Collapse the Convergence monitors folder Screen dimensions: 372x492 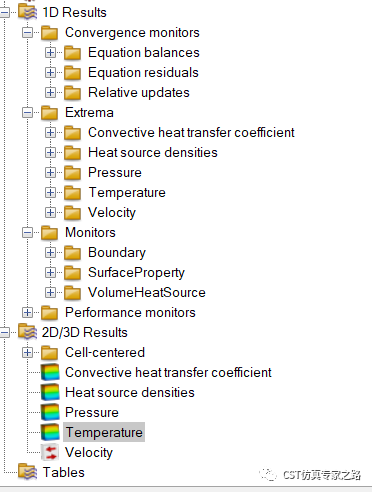27,32
